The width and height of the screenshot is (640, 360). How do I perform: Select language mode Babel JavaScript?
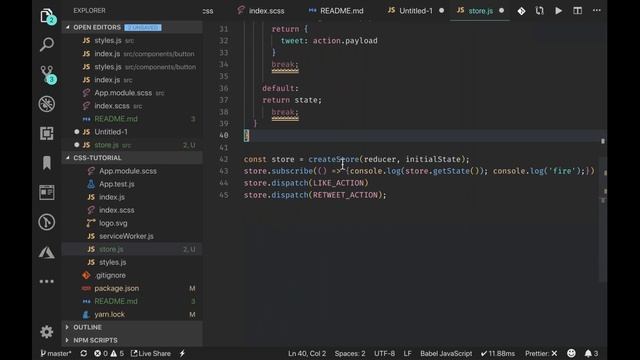(x=446, y=353)
